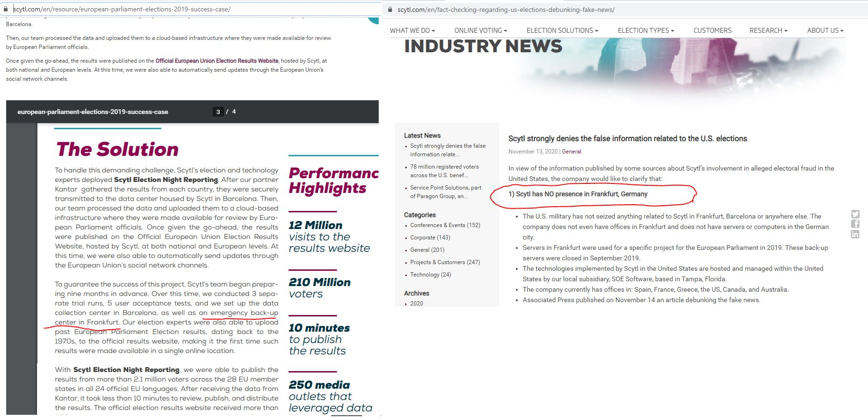Share article via the Facebook icon
This screenshot has height=420, width=868.
(x=855, y=224)
